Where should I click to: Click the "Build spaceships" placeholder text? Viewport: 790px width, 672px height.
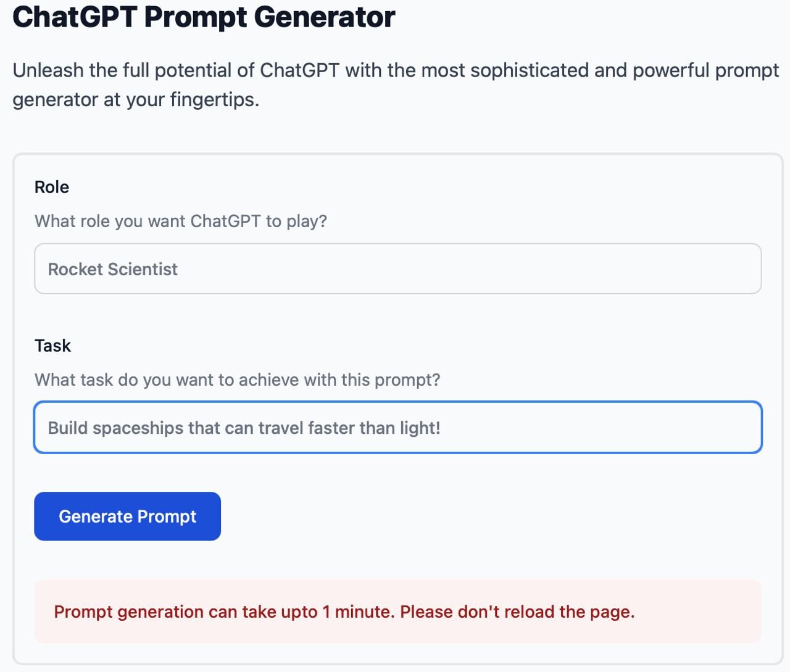tap(244, 428)
